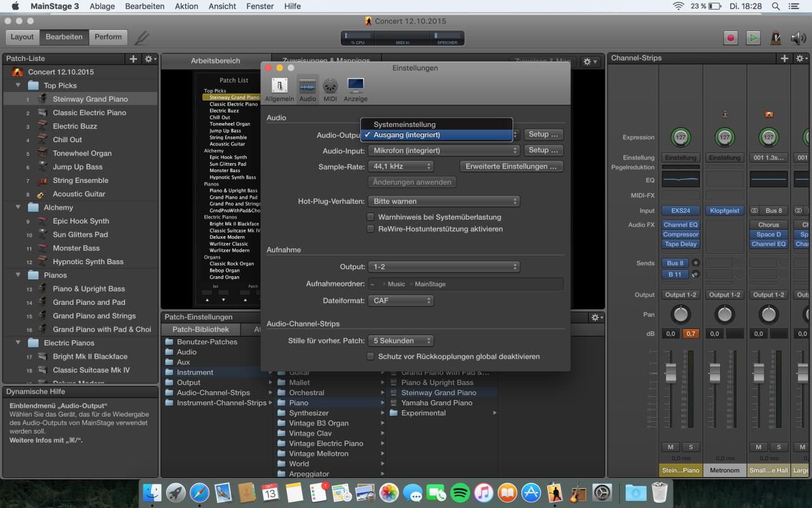Viewport: 812px width, 508px height.
Task: Click the record button in toolbar
Action: click(x=731, y=37)
